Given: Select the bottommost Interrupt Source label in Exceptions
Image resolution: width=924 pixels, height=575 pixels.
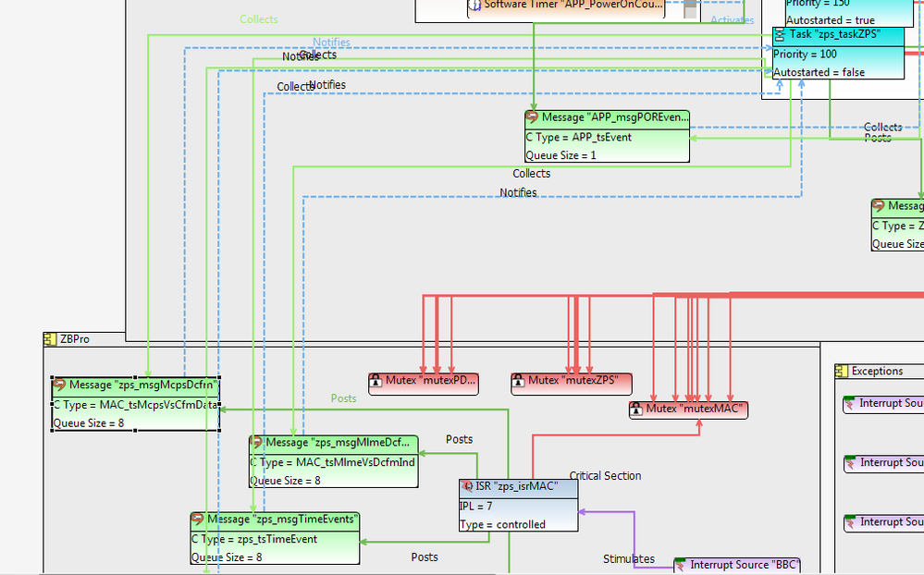Looking at the screenshot, I should pyautogui.click(x=892, y=522).
